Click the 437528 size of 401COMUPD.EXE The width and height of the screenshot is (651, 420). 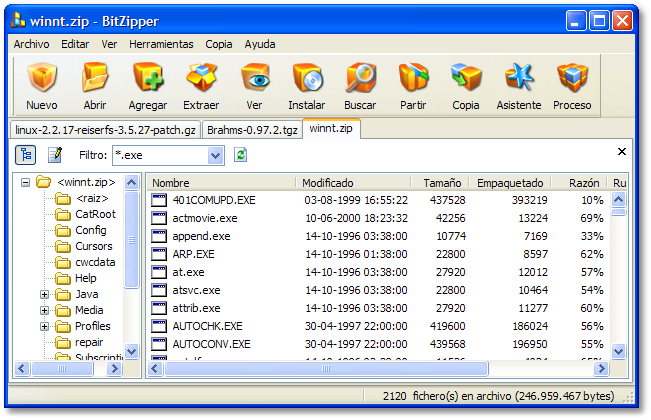tap(447, 200)
